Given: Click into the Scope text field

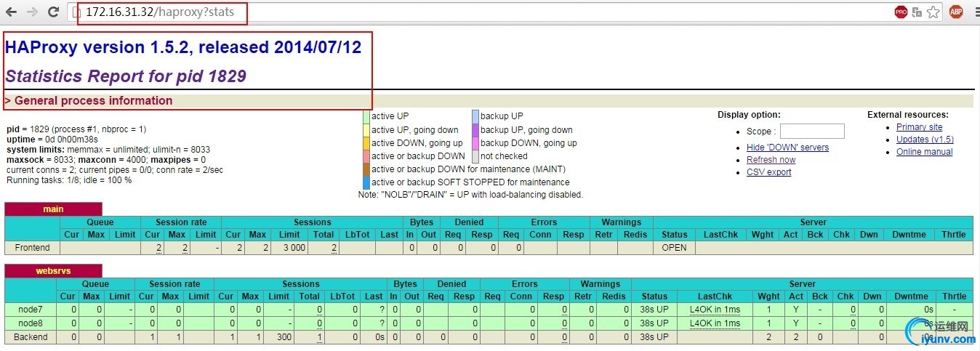Looking at the screenshot, I should (811, 132).
